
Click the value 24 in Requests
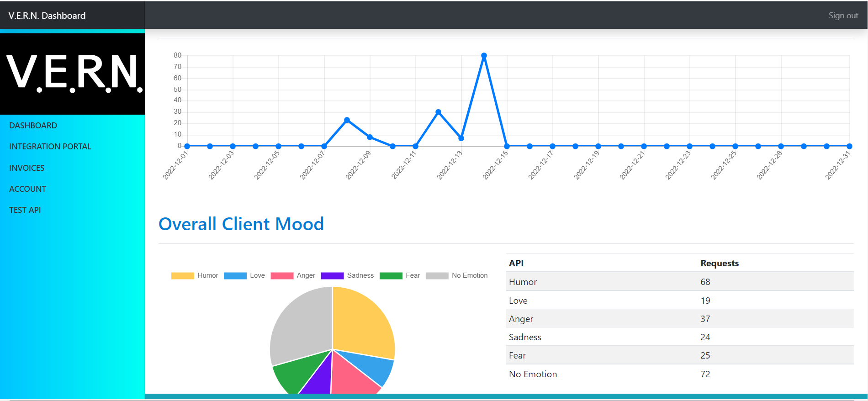pyautogui.click(x=705, y=337)
